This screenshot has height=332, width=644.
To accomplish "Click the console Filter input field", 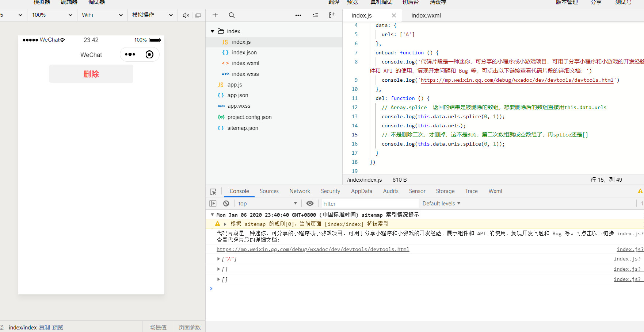I will pyautogui.click(x=369, y=204).
